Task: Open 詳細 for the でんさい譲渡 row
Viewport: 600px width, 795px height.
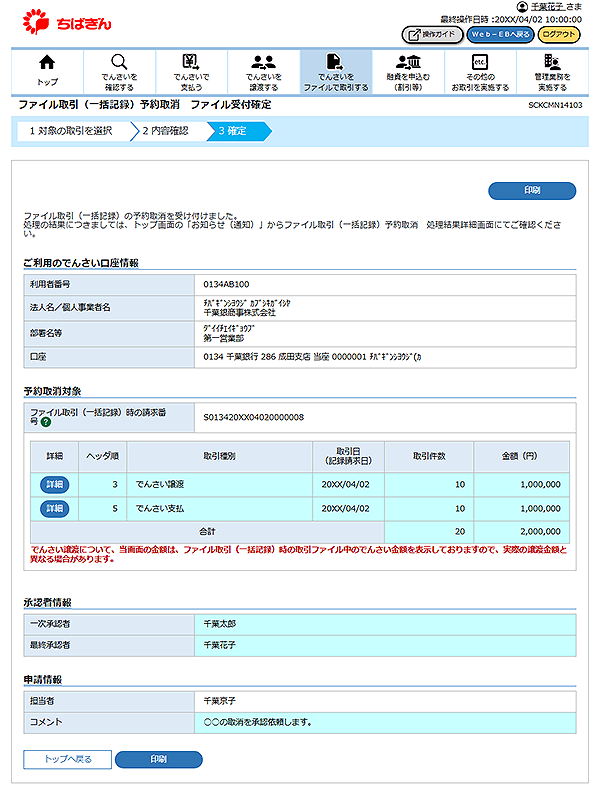Action: pyautogui.click(x=54, y=485)
